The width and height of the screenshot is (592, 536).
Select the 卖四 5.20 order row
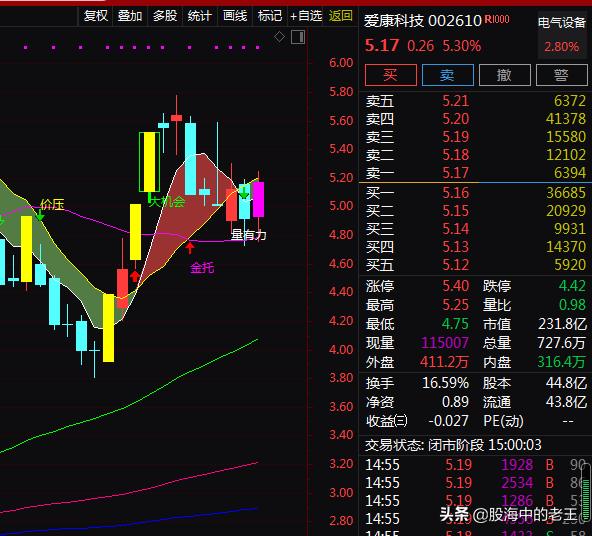coord(476,119)
